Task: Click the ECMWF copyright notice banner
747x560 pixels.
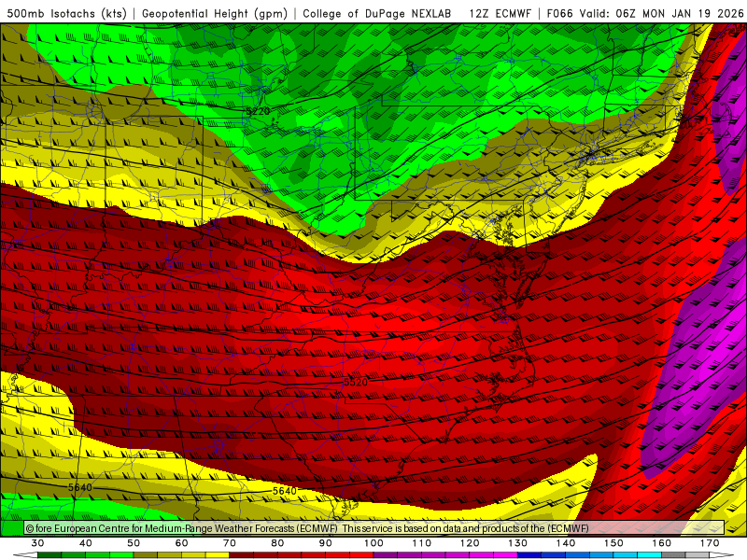Action: tap(374, 528)
